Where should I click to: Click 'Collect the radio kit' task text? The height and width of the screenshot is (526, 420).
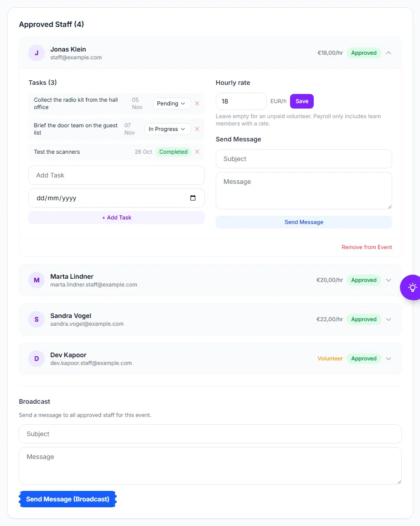coord(76,103)
